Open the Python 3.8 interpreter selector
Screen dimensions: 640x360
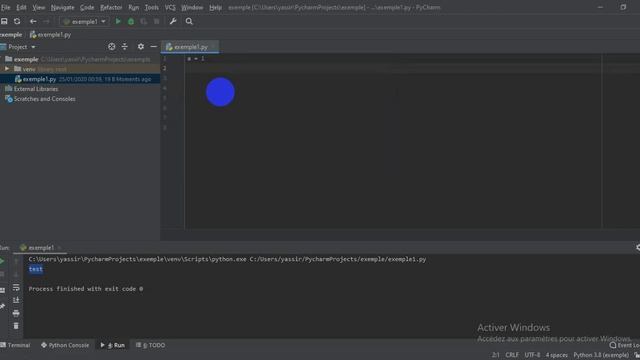[x=601, y=355]
